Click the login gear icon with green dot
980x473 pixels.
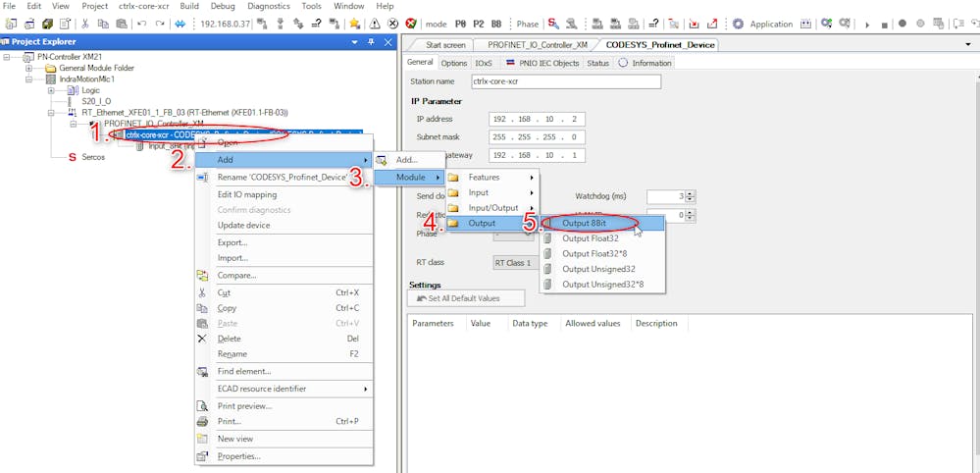click(x=826, y=24)
